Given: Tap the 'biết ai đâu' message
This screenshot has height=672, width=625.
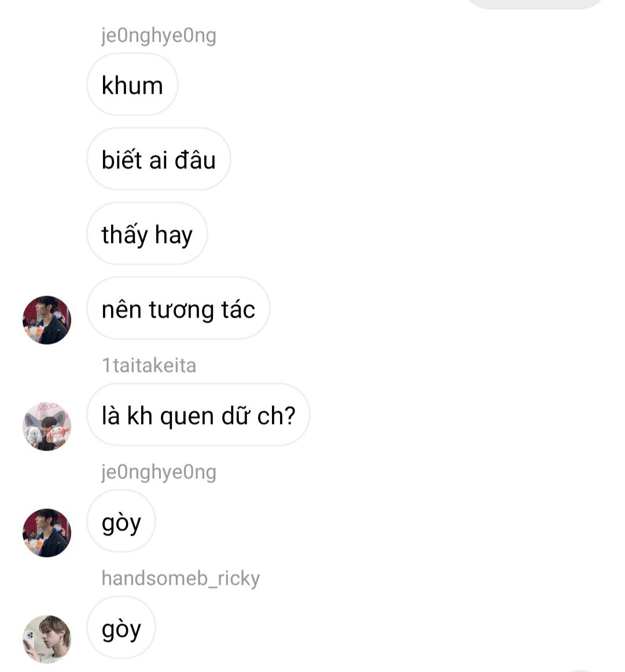Looking at the screenshot, I should [x=159, y=159].
